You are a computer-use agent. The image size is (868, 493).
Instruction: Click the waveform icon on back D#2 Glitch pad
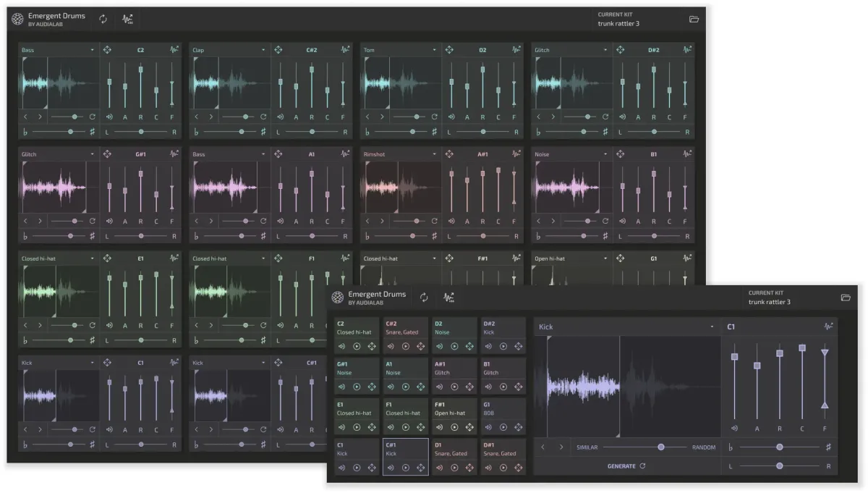pyautogui.click(x=687, y=50)
